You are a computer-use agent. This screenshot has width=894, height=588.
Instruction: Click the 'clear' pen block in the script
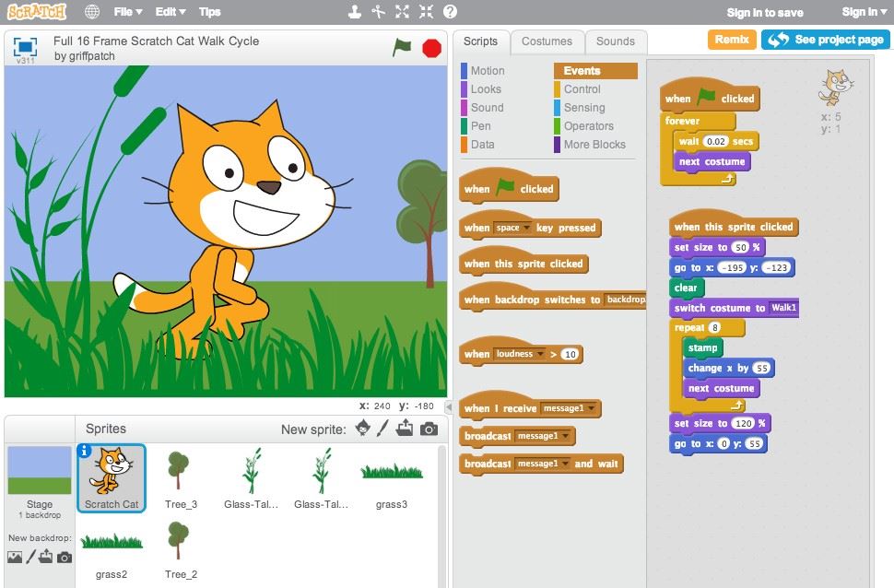[x=687, y=288]
